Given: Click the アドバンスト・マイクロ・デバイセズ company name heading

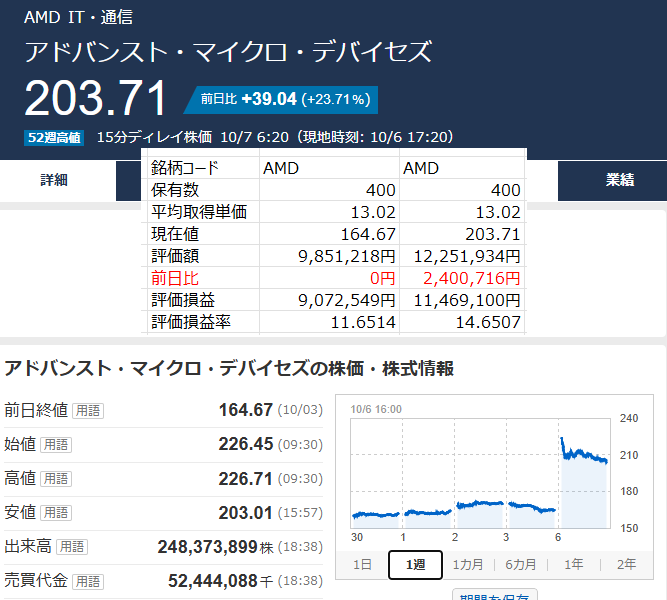Looking at the screenshot, I should coord(228,52).
